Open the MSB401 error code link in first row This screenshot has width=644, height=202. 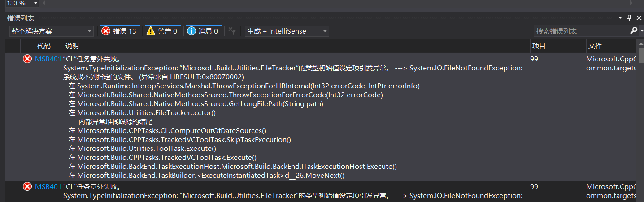click(x=48, y=59)
